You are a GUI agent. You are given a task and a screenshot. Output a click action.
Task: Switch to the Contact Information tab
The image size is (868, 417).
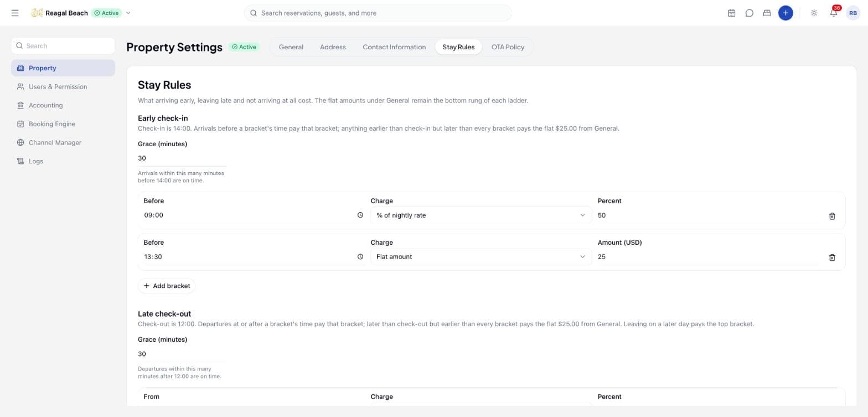pos(394,47)
